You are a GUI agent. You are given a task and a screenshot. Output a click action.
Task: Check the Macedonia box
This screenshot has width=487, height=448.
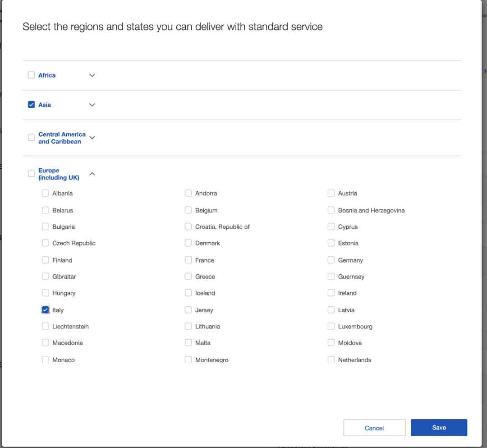(x=46, y=343)
